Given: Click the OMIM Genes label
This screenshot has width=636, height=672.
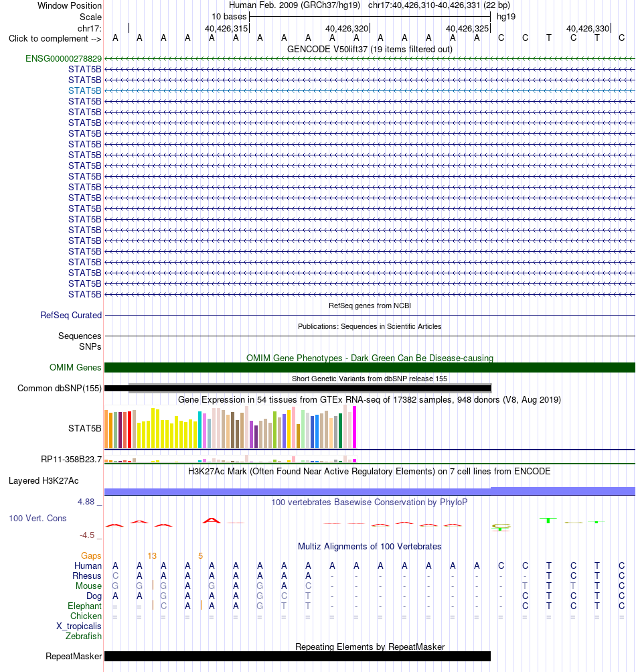Looking at the screenshot, I should [76, 367].
